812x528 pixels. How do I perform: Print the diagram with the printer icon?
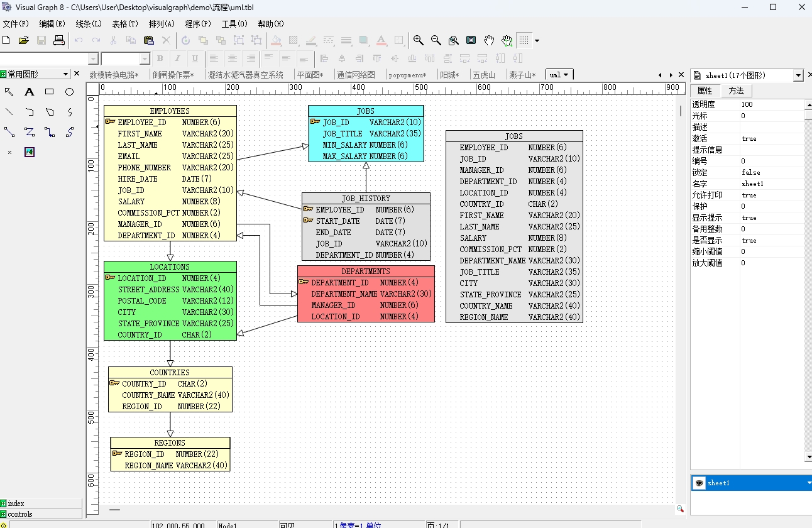click(x=59, y=40)
